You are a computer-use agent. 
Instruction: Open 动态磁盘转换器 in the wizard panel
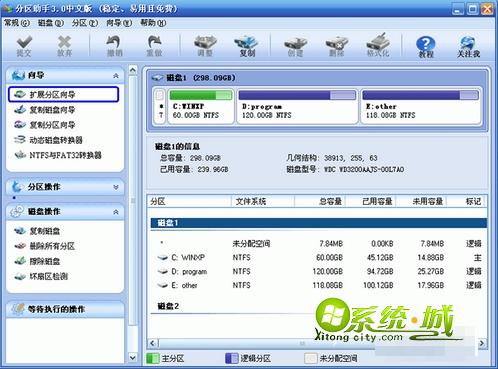point(48,140)
